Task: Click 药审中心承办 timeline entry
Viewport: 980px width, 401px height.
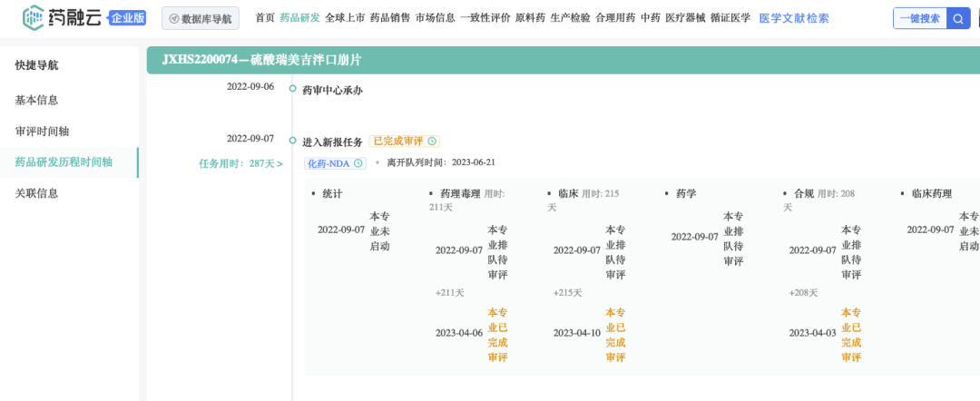Action: click(332, 91)
